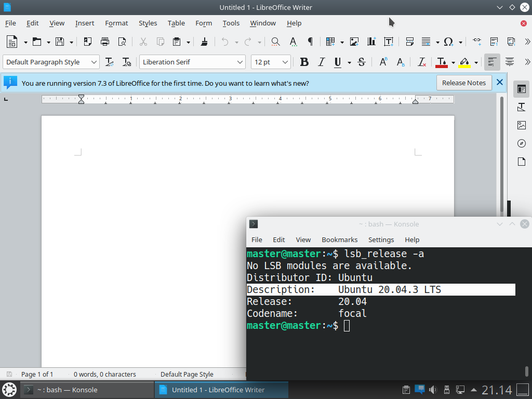The width and height of the screenshot is (532, 399).
Task: Click the Insert Page Break icon
Action: [409, 42]
